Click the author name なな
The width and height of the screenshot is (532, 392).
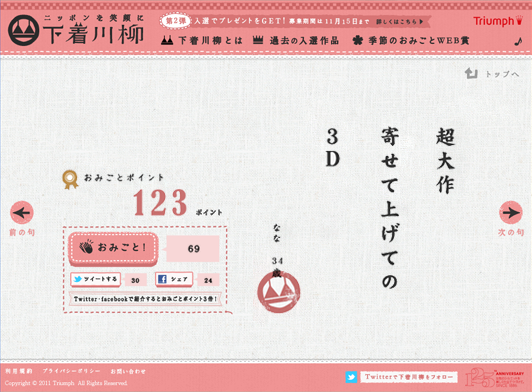[x=277, y=232]
